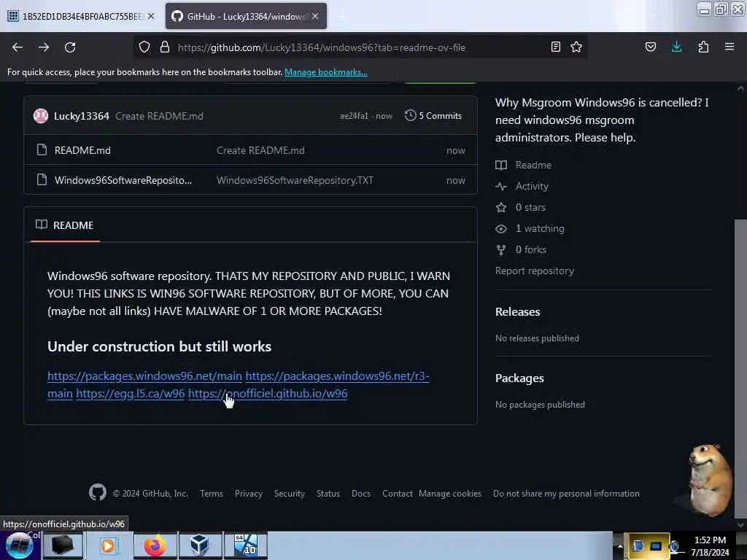Image resolution: width=747 pixels, height=560 pixels.
Task: Open the media player taskbar icon
Action: pos(108,545)
